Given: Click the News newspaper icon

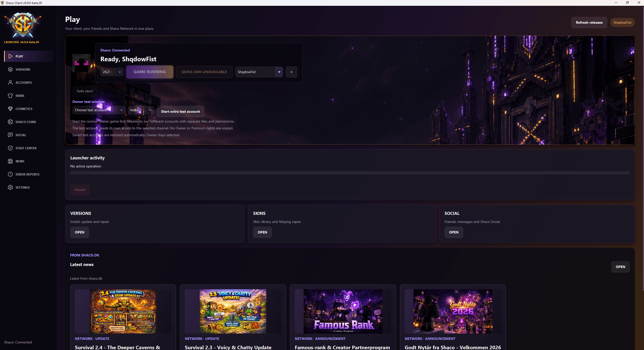Looking at the screenshot, I should 10,161.
